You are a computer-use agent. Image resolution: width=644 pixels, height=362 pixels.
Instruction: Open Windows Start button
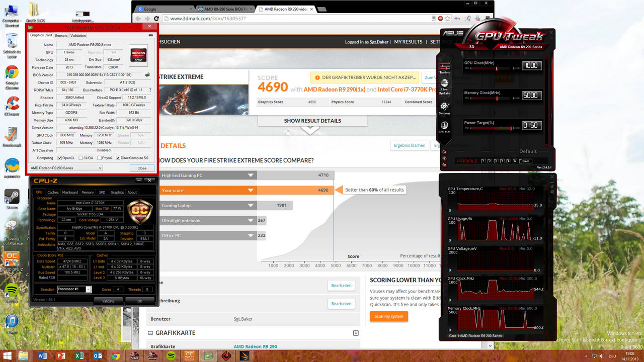pos(8,356)
